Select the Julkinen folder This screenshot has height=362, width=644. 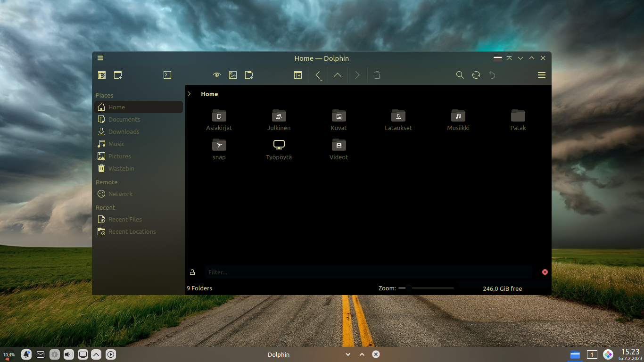point(279,120)
